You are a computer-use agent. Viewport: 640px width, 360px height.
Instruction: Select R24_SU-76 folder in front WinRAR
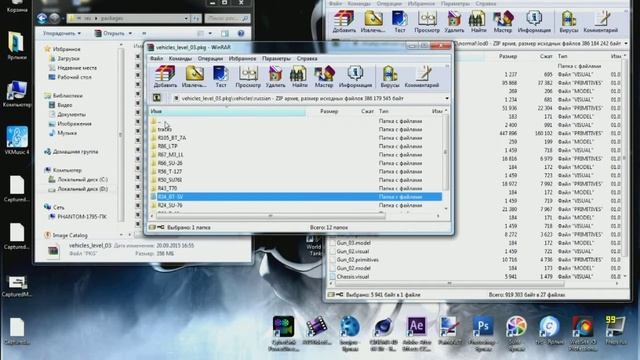click(170, 205)
